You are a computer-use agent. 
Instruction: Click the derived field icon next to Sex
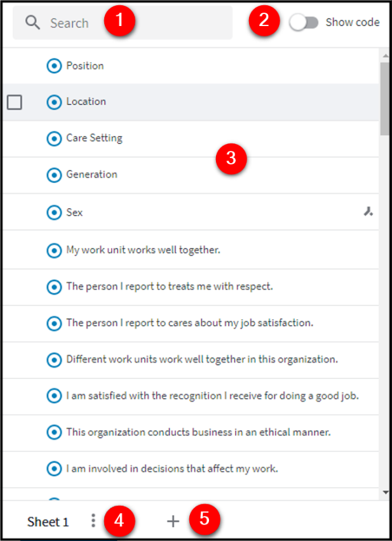pos(368,212)
